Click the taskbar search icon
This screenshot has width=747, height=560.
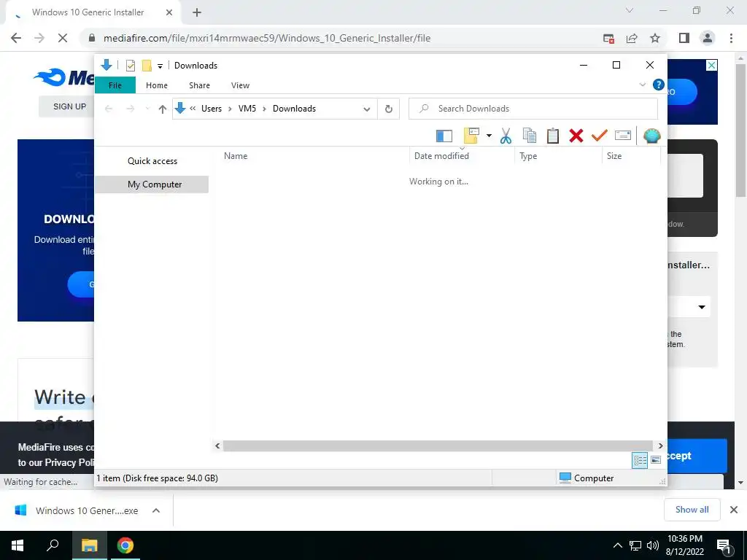point(53,545)
